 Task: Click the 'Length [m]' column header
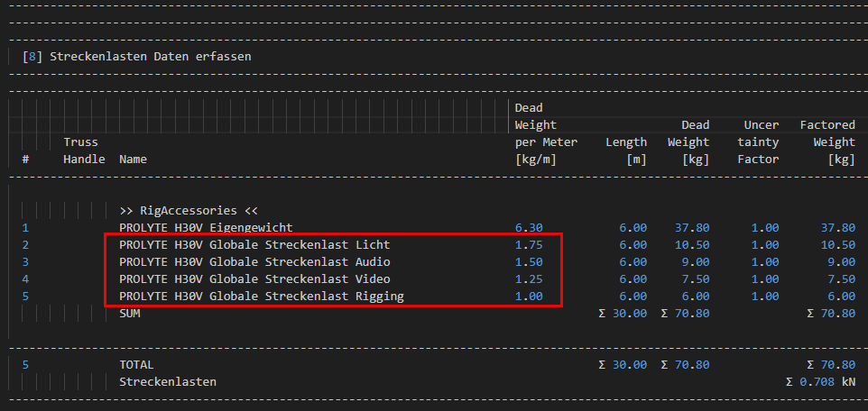coord(625,151)
